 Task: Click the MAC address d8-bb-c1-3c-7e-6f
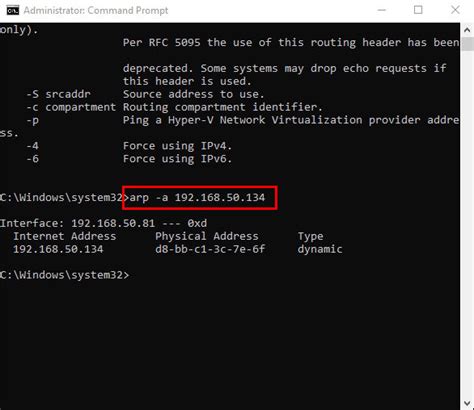point(210,249)
